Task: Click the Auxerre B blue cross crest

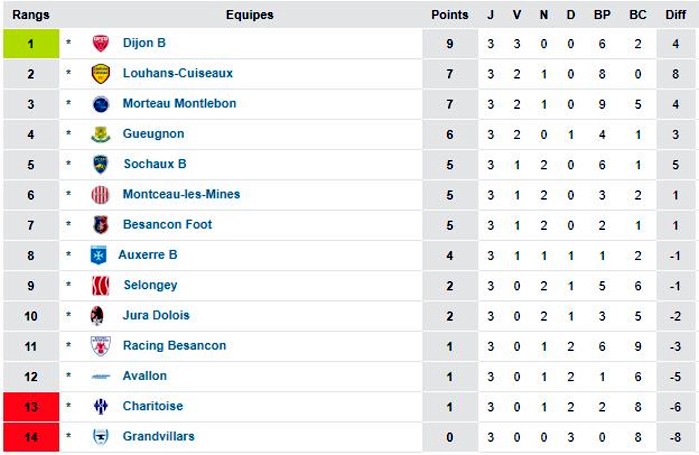Action: (98, 255)
